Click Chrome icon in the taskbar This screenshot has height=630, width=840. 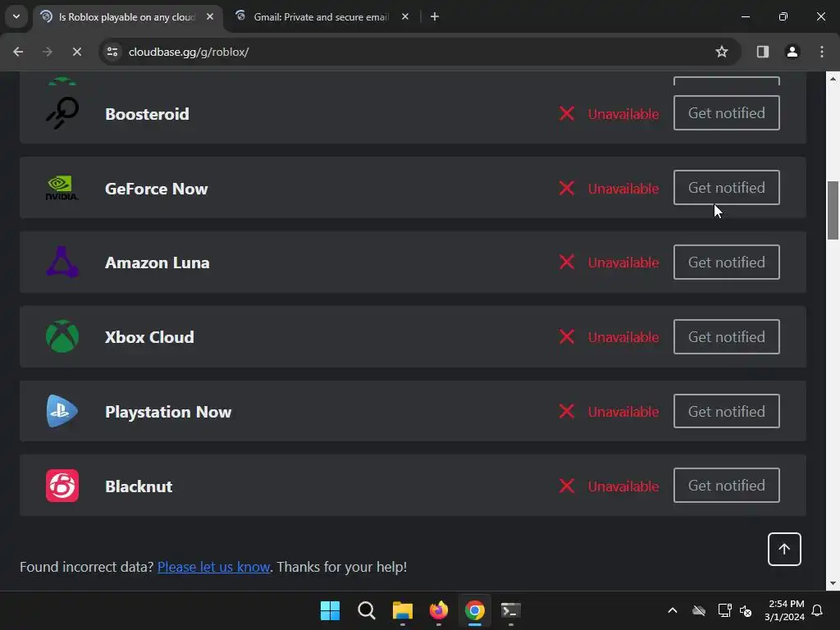(x=475, y=610)
